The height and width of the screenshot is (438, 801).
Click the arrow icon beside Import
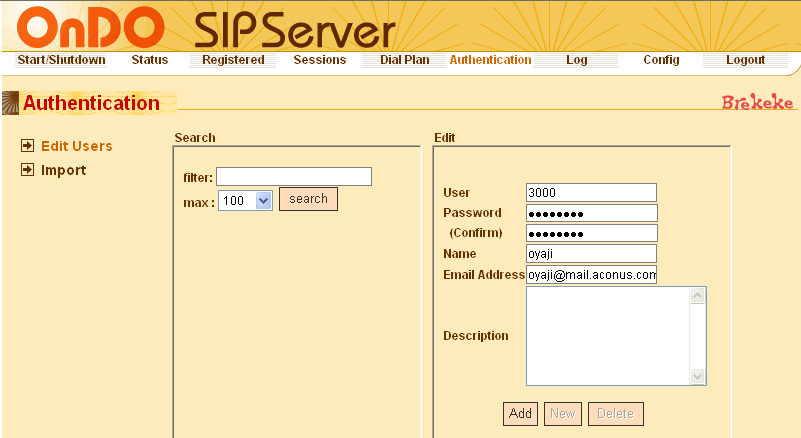[x=28, y=170]
